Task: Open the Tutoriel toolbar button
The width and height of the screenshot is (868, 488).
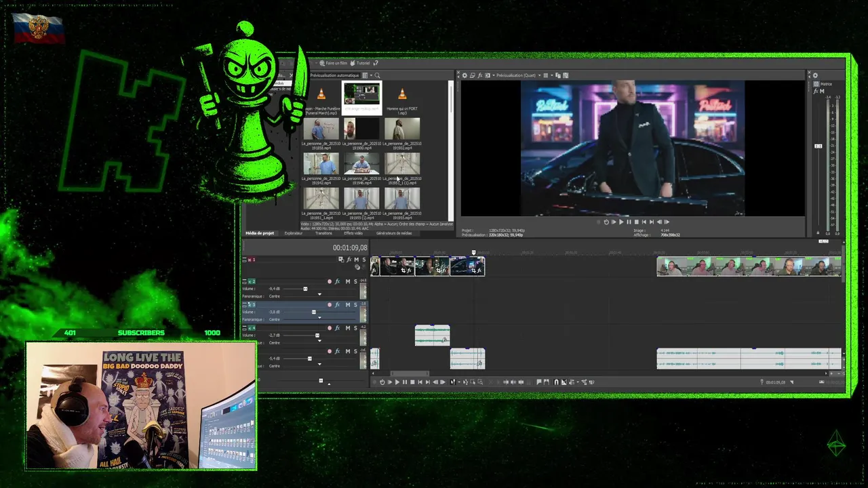Action: point(359,63)
